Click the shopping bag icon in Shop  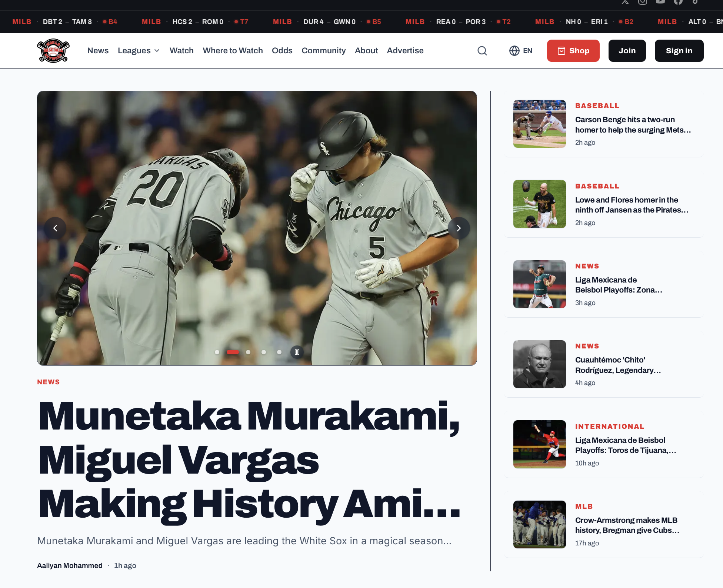tap(562, 51)
